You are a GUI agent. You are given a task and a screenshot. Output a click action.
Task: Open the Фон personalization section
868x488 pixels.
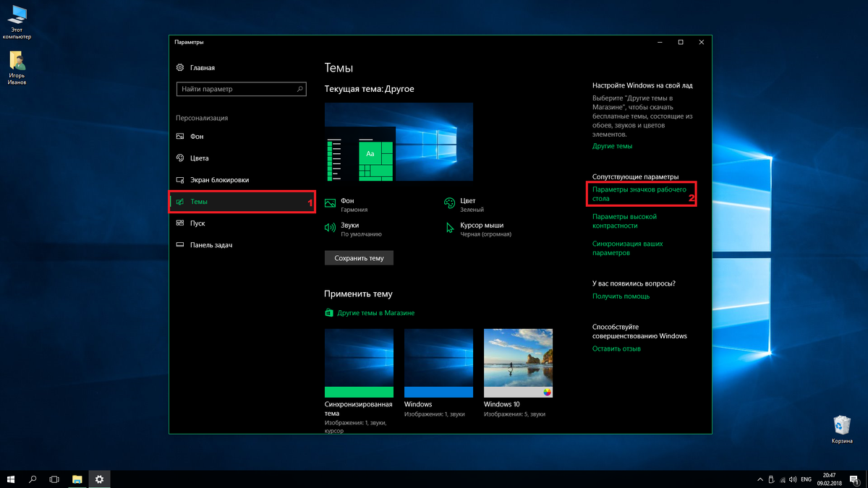(x=242, y=137)
